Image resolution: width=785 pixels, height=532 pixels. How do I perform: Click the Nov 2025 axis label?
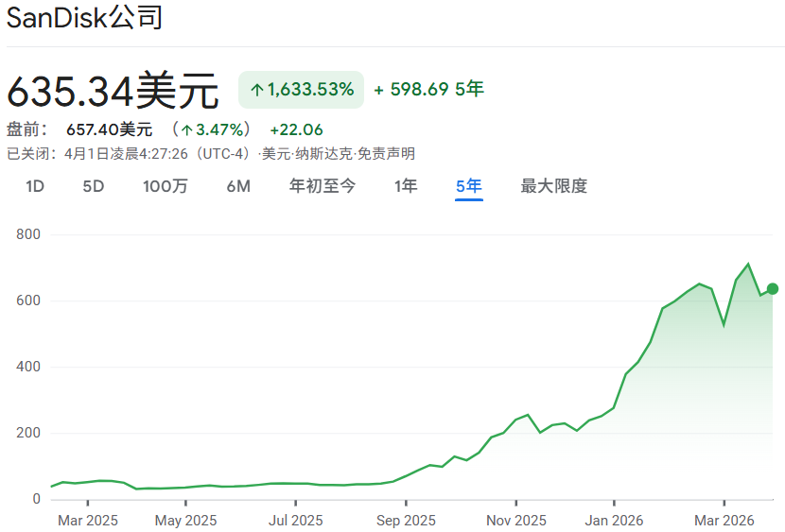pos(516,521)
